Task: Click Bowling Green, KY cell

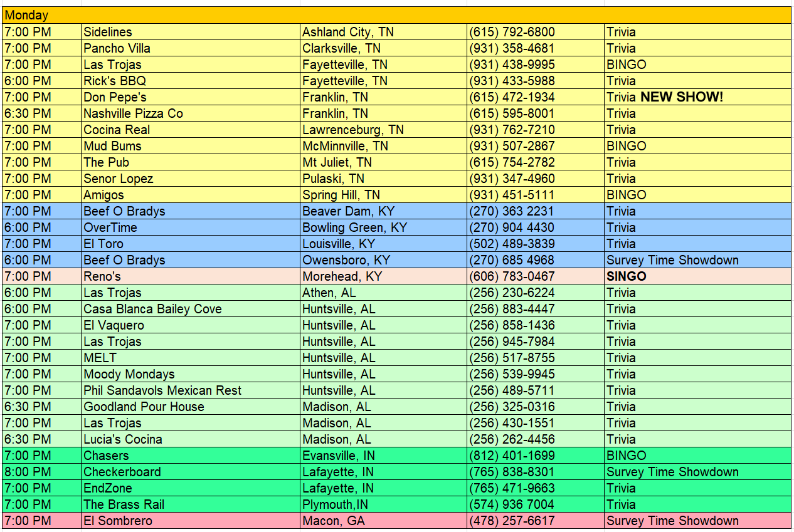Action: [383, 227]
